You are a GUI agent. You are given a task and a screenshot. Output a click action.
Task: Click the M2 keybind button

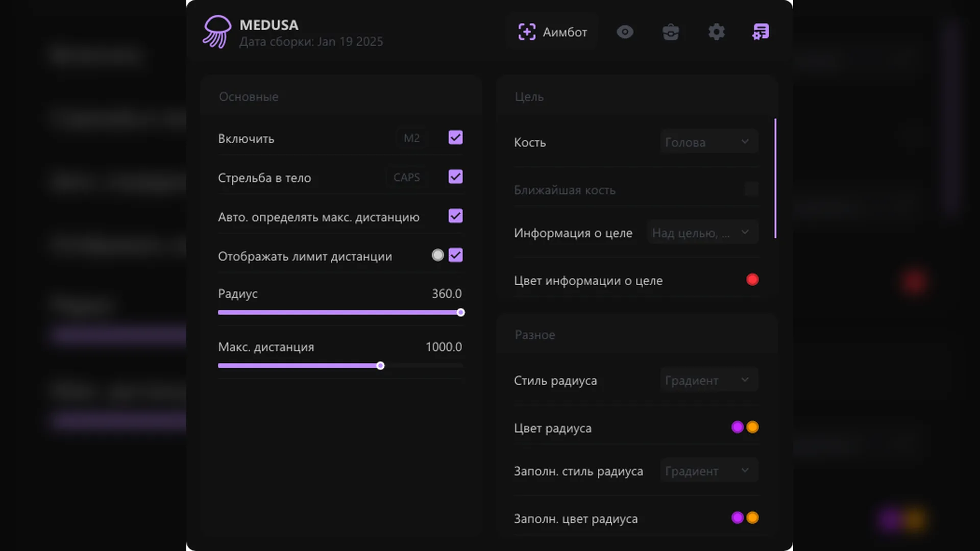click(411, 138)
